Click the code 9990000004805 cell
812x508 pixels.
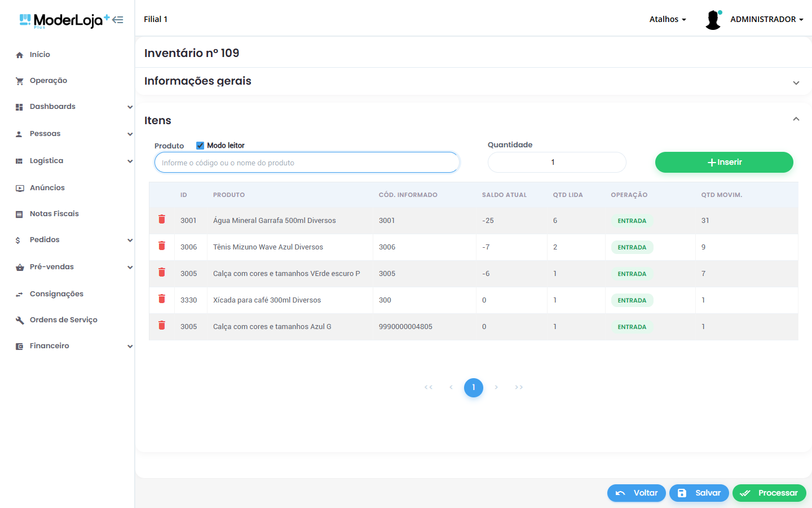(405, 327)
